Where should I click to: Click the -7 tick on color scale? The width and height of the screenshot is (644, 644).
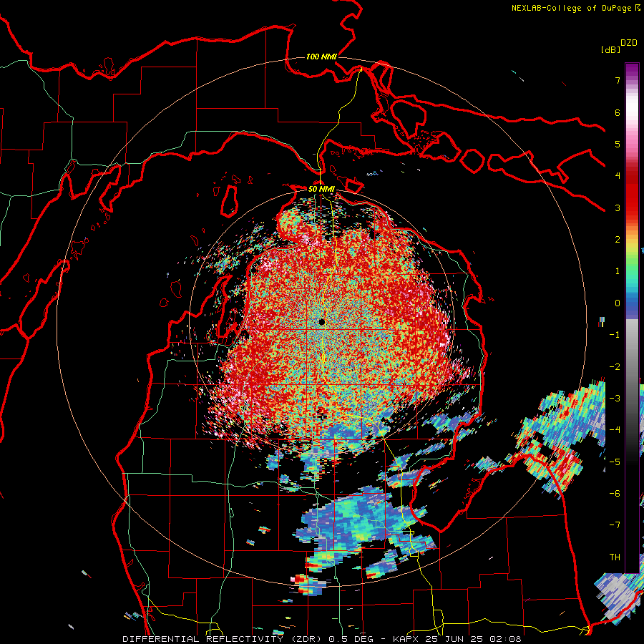point(615,525)
